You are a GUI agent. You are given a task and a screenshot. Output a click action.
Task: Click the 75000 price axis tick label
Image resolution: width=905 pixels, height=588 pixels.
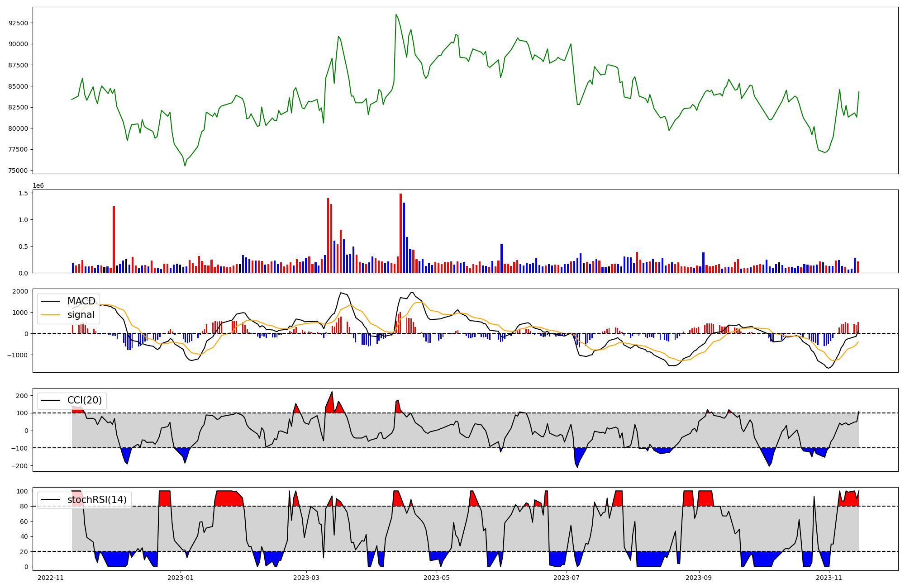(18, 171)
